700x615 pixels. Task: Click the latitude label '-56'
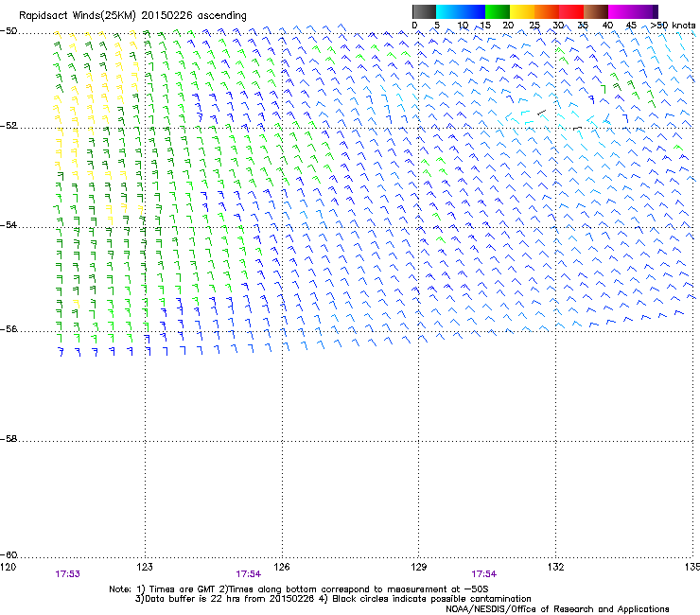click(9, 328)
